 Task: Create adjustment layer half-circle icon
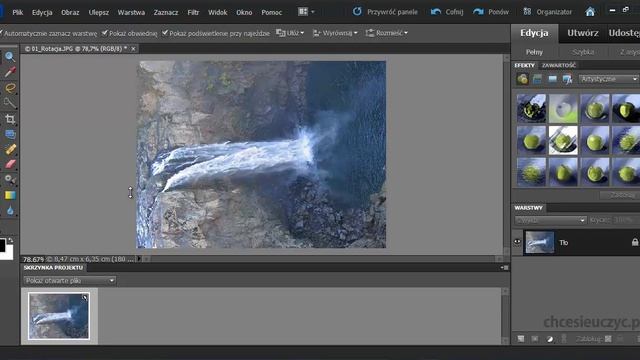[550, 339]
